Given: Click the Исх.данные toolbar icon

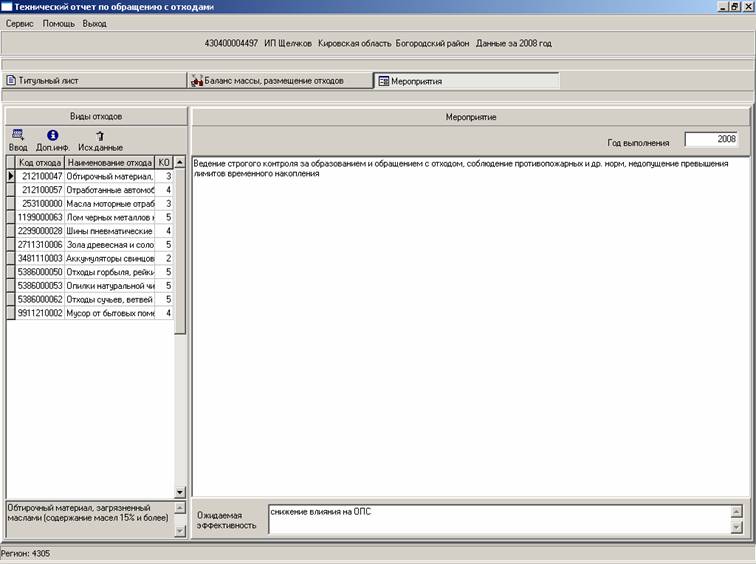Looking at the screenshot, I should (99, 139).
